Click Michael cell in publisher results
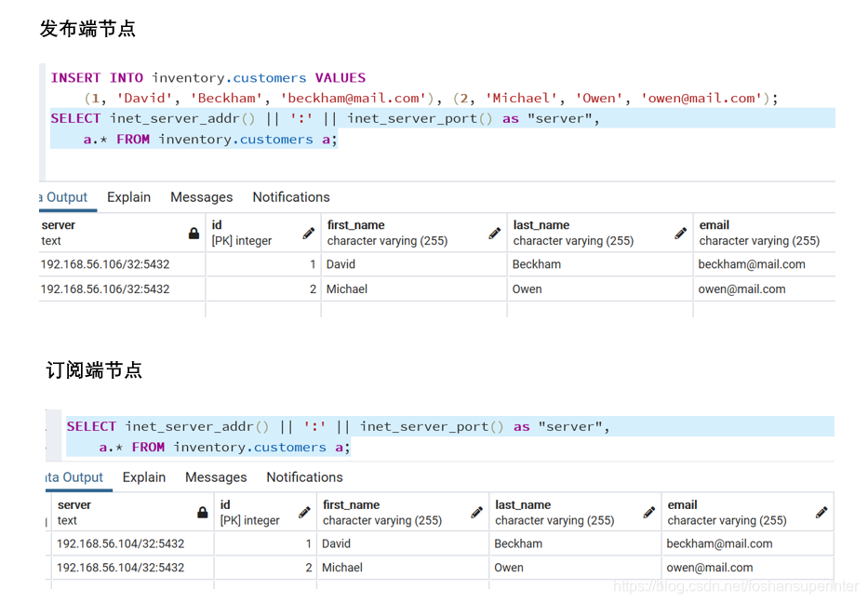The image size is (868, 603). (413, 289)
